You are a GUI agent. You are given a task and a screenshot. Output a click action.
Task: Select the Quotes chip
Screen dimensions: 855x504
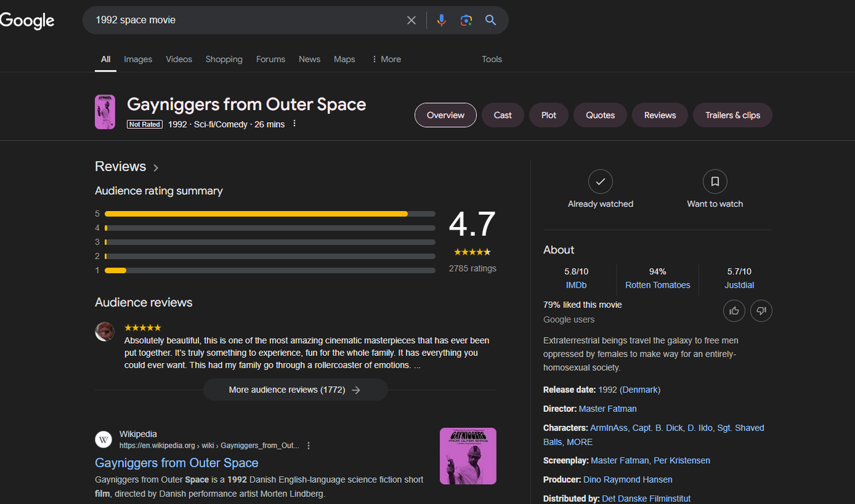(x=601, y=115)
